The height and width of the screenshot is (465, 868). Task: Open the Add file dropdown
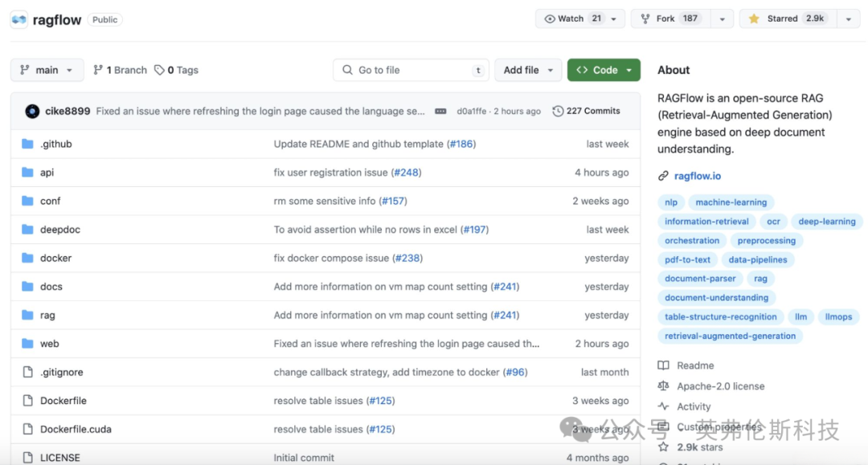point(528,70)
